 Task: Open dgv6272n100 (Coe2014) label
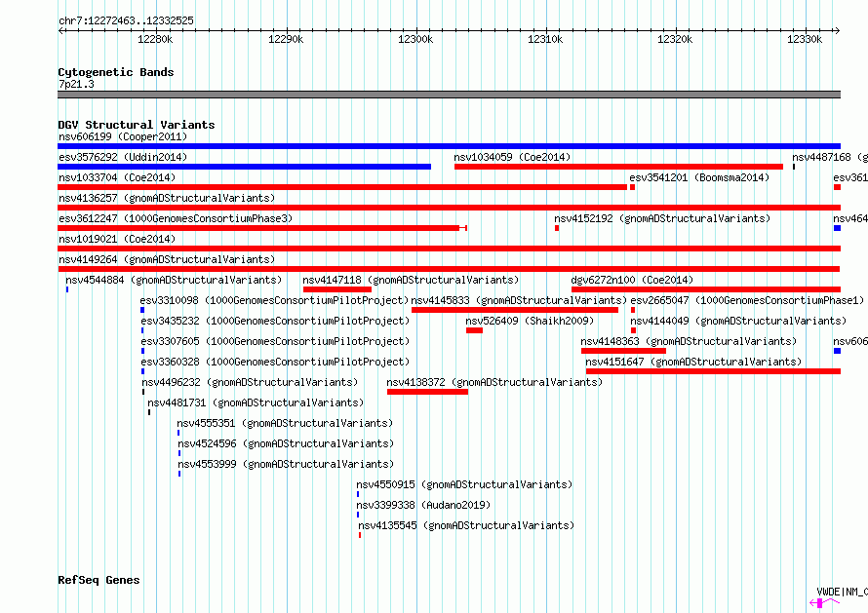coord(632,280)
